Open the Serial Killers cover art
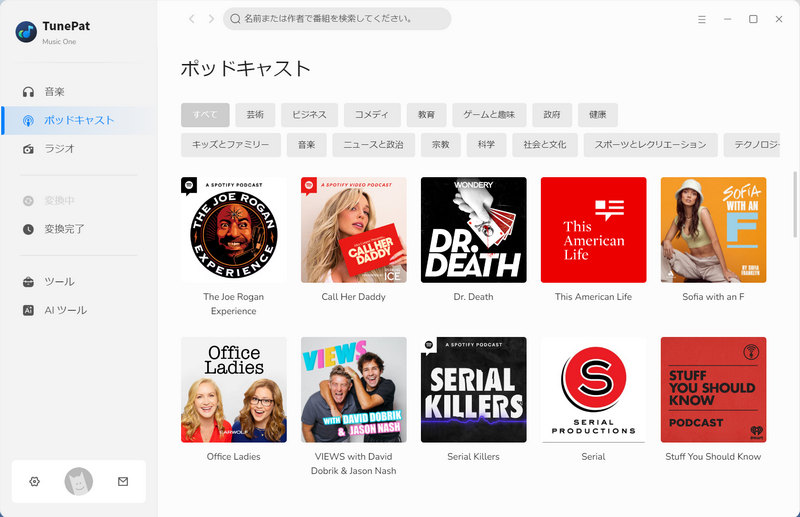The width and height of the screenshot is (800, 517). pos(473,389)
